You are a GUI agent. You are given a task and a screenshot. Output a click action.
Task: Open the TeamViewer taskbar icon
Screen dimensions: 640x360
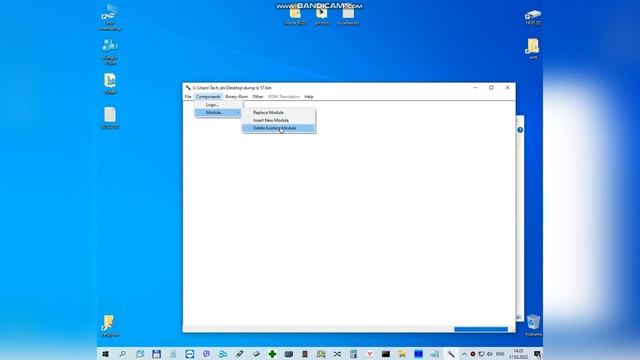pos(189,354)
